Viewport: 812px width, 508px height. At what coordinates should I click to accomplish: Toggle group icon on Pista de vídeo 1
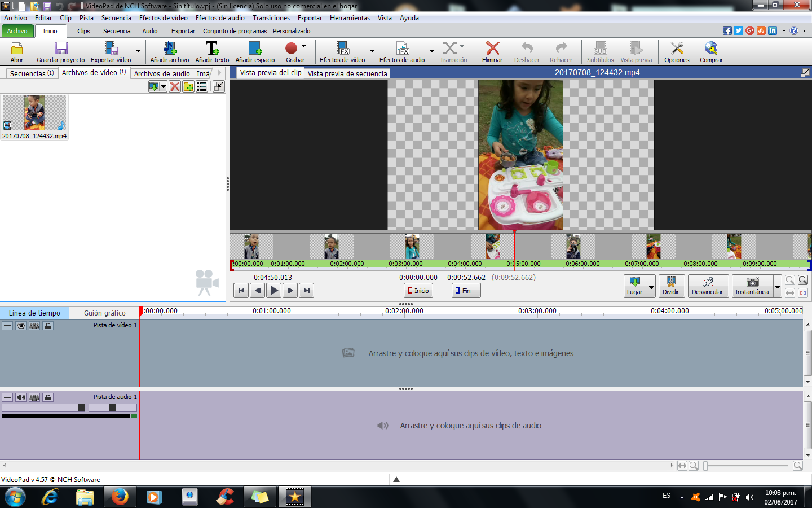coord(34,326)
